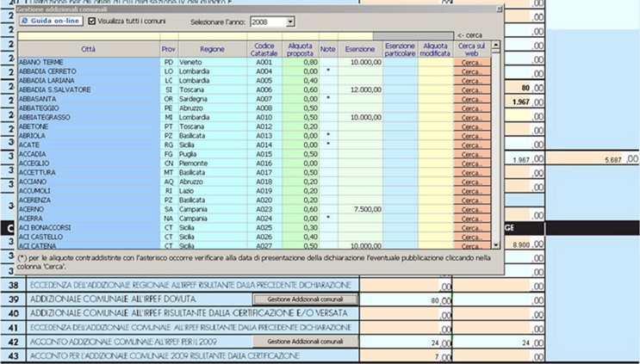Click Cerca button for ABBADIA S.SALVATORE
Image resolution: width=640 pixels, height=364 pixels.
470,89
